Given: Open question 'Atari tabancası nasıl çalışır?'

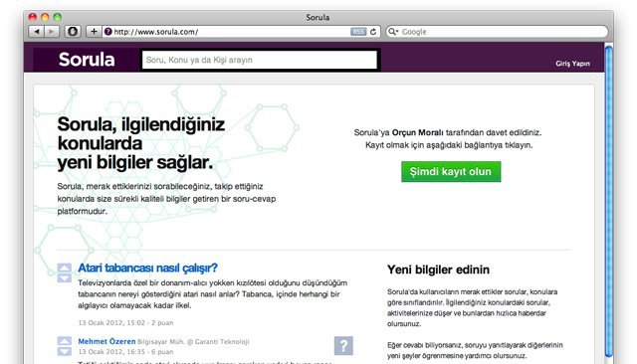Looking at the screenshot, I should 147,268.
